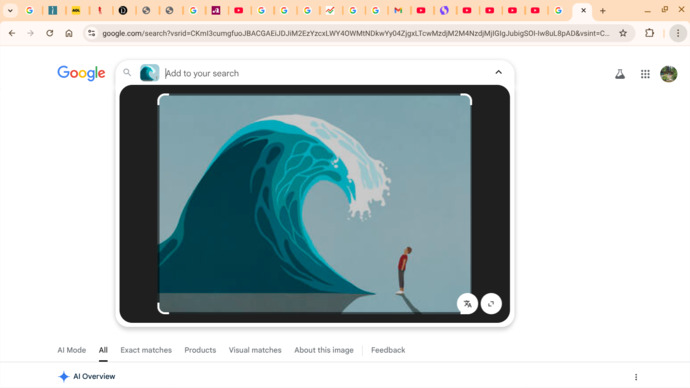Image resolution: width=690 pixels, height=388 pixels.
Task: Show Exact matches results
Action: tap(146, 350)
